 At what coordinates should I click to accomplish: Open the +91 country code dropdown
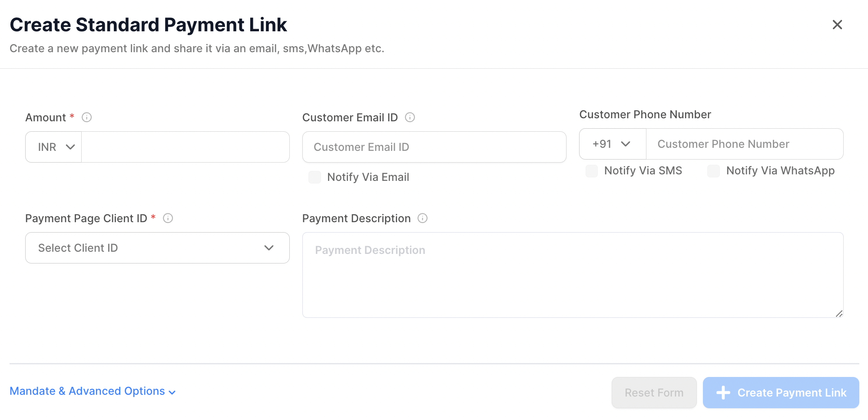tap(613, 144)
